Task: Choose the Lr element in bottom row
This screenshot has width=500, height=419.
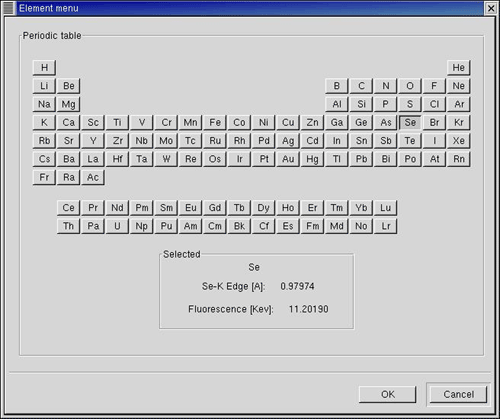Action: click(386, 226)
